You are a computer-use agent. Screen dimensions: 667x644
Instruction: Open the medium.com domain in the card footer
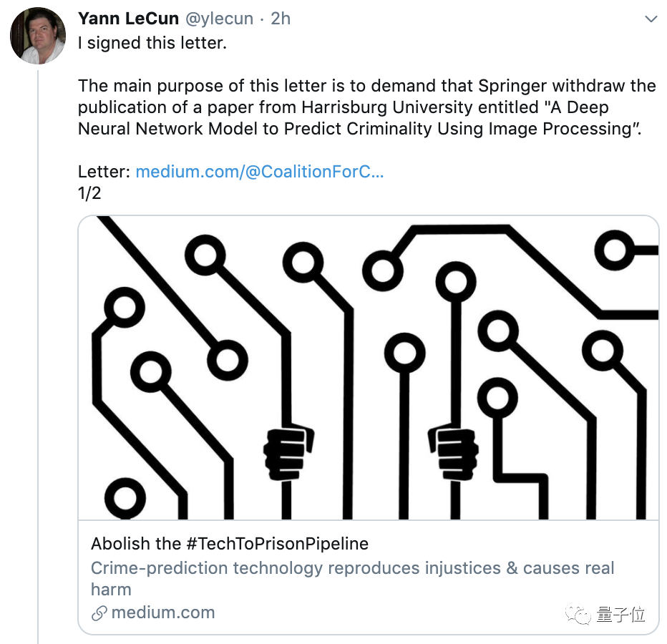click(163, 613)
